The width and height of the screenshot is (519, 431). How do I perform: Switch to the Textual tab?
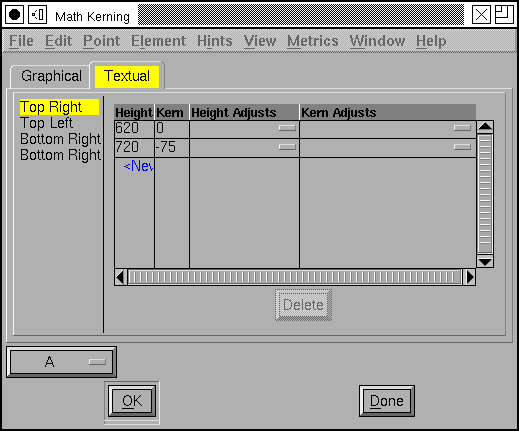coord(127,76)
